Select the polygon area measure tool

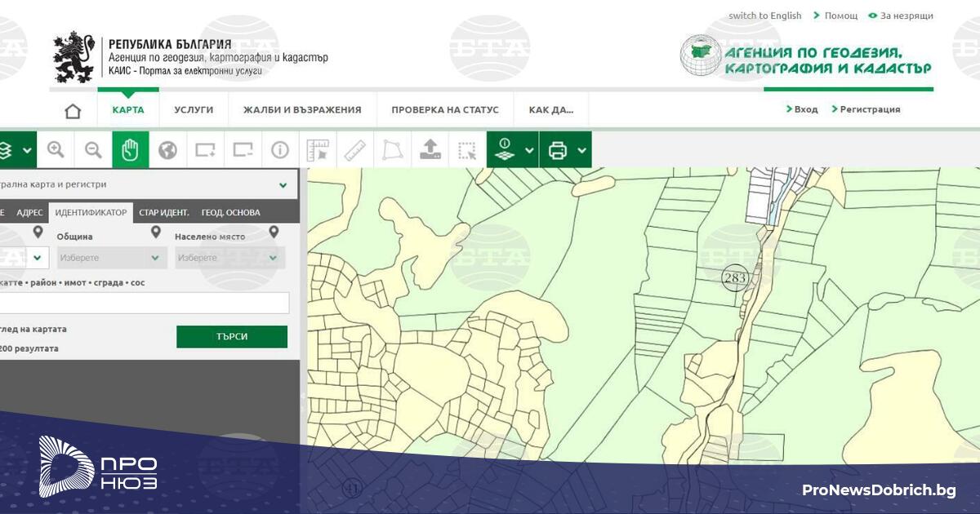click(392, 150)
